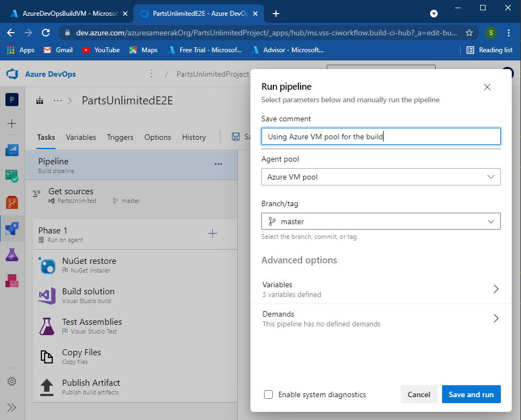521x420 pixels.
Task: Open the project 'P' avatar in sidebar
Action: point(12,100)
